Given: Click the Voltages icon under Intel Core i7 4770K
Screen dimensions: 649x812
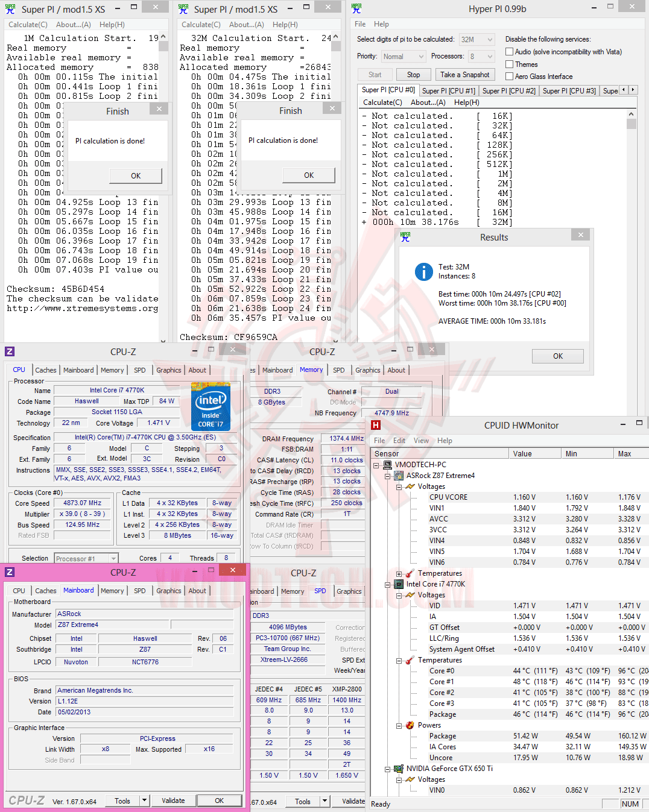Looking at the screenshot, I should [x=410, y=595].
